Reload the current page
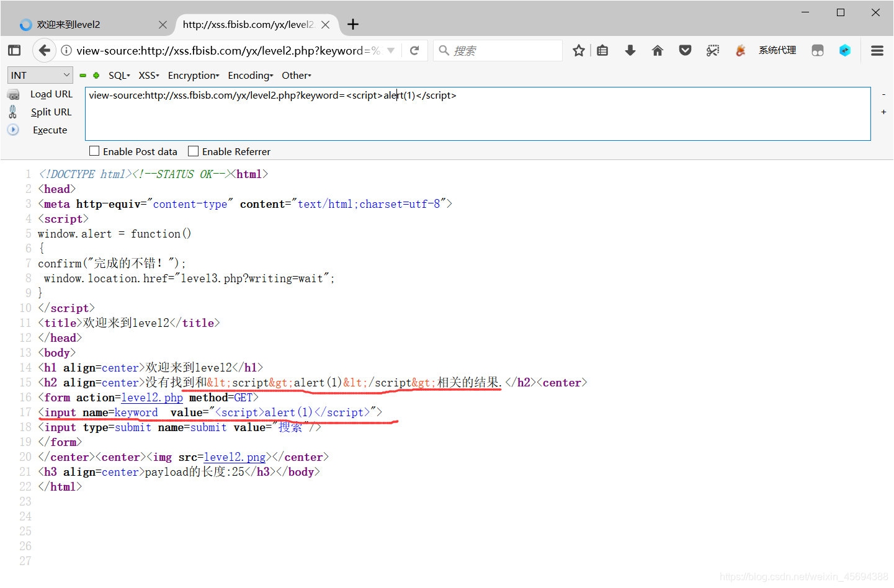The height and width of the screenshot is (588, 894). pyautogui.click(x=414, y=50)
